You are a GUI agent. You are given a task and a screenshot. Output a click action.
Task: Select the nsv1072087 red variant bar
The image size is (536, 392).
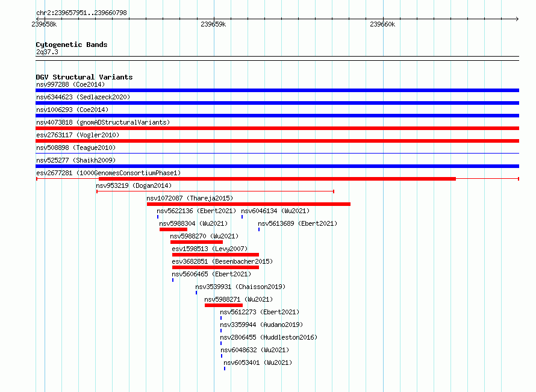[x=249, y=204]
